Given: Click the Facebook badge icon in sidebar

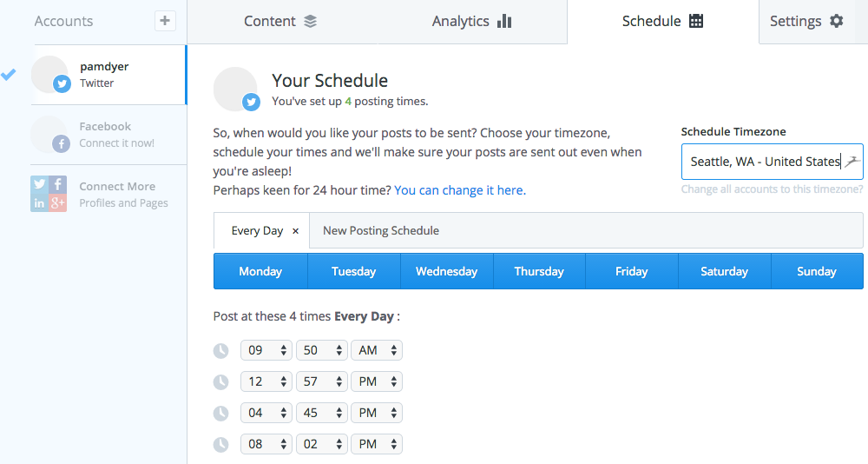Looking at the screenshot, I should (x=62, y=144).
